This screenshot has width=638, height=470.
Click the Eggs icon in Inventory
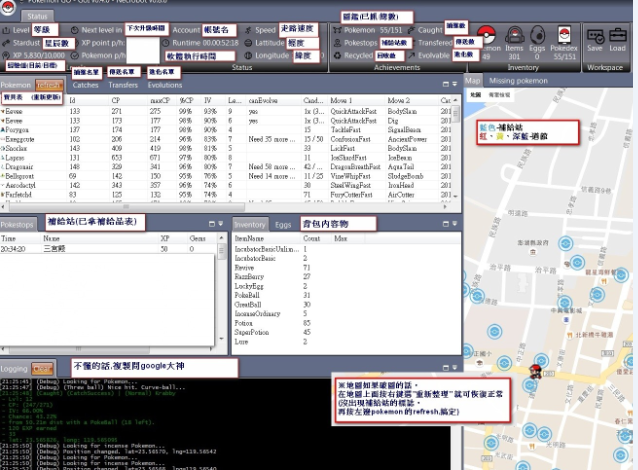click(536, 37)
